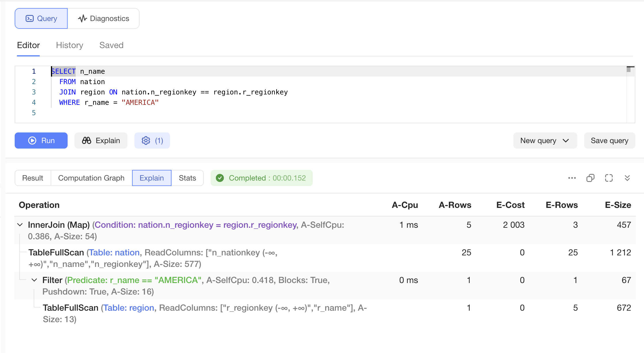
Task: Toggle fullscreen for results panel
Action: click(x=609, y=178)
